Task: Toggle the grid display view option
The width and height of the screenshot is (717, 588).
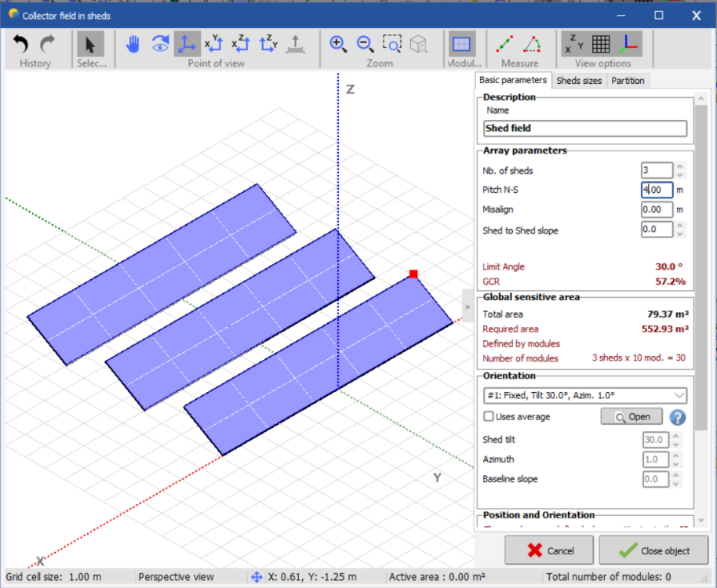Action: coord(601,45)
